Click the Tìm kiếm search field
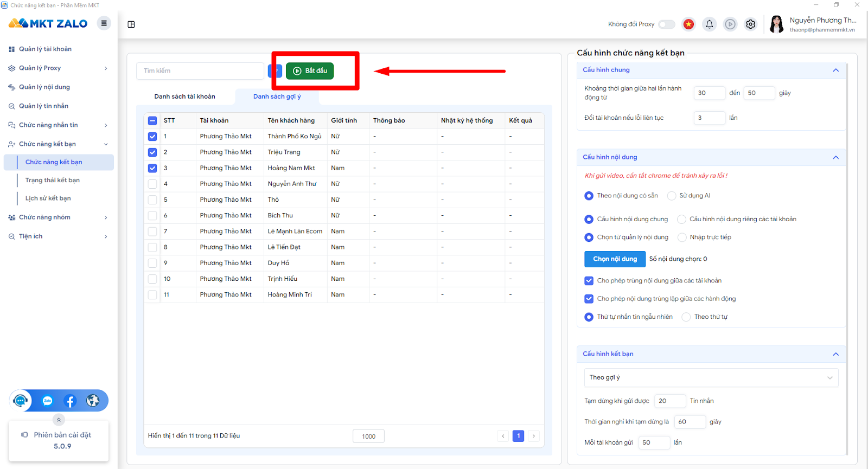The height and width of the screenshot is (469, 868). click(200, 71)
